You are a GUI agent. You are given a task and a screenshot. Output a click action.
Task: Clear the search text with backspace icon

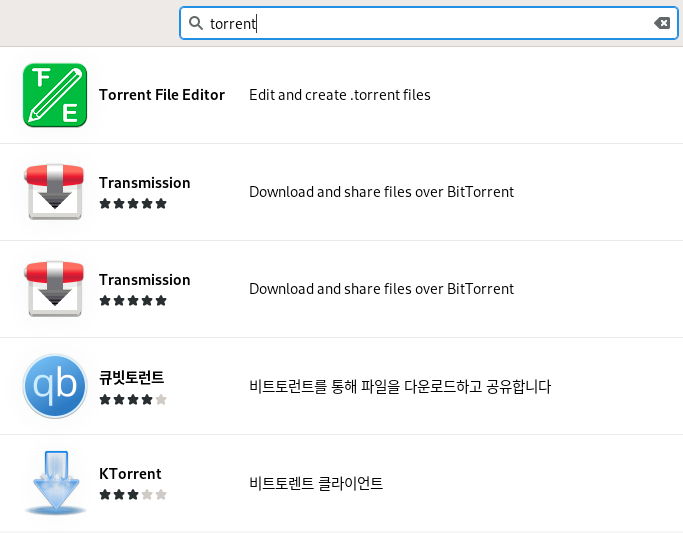[x=662, y=23]
